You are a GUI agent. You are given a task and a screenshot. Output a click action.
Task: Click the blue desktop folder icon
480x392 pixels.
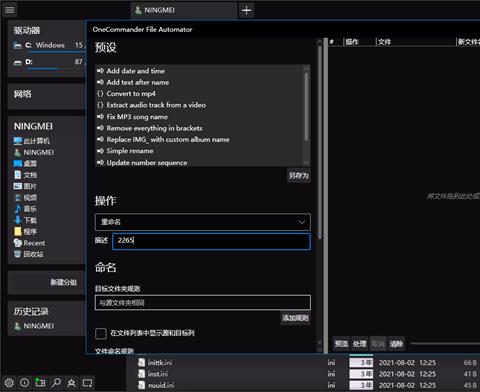tap(18, 163)
